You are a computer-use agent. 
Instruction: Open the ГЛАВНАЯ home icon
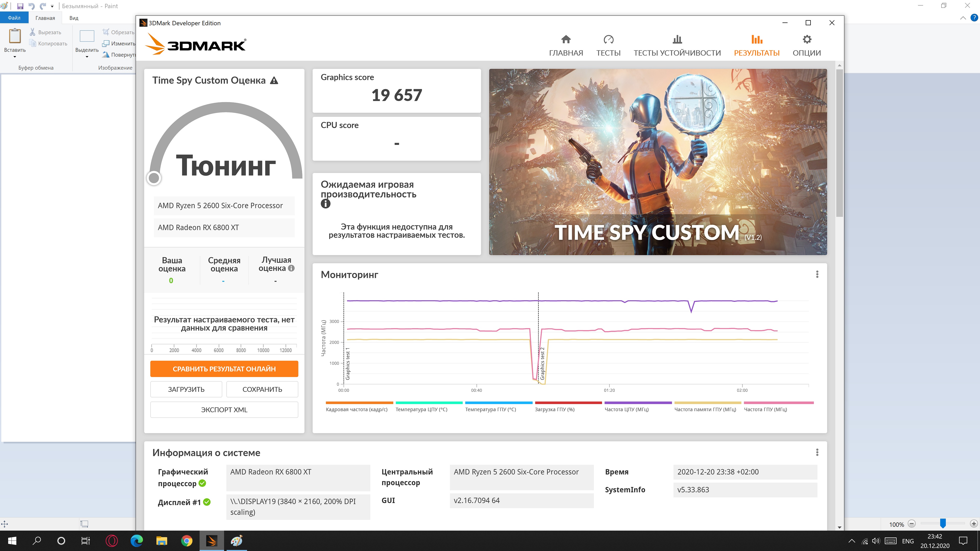(x=566, y=40)
